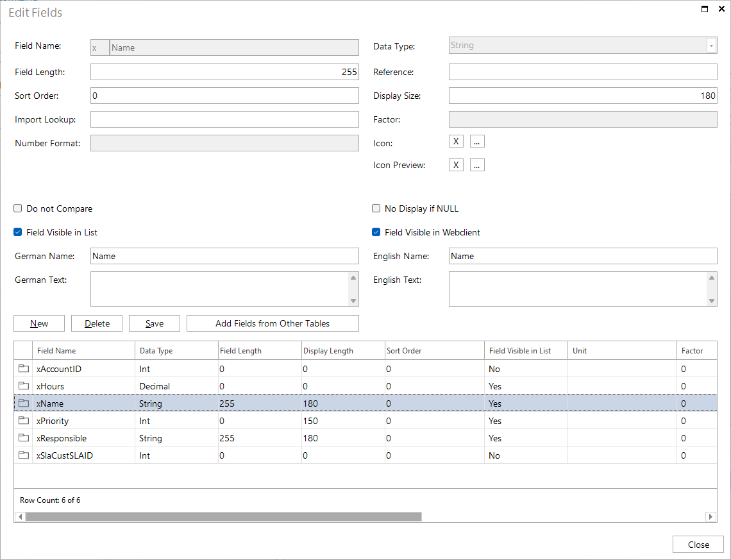Select the xSlaCustSLAID row
This screenshot has height=560, width=731.
point(365,455)
